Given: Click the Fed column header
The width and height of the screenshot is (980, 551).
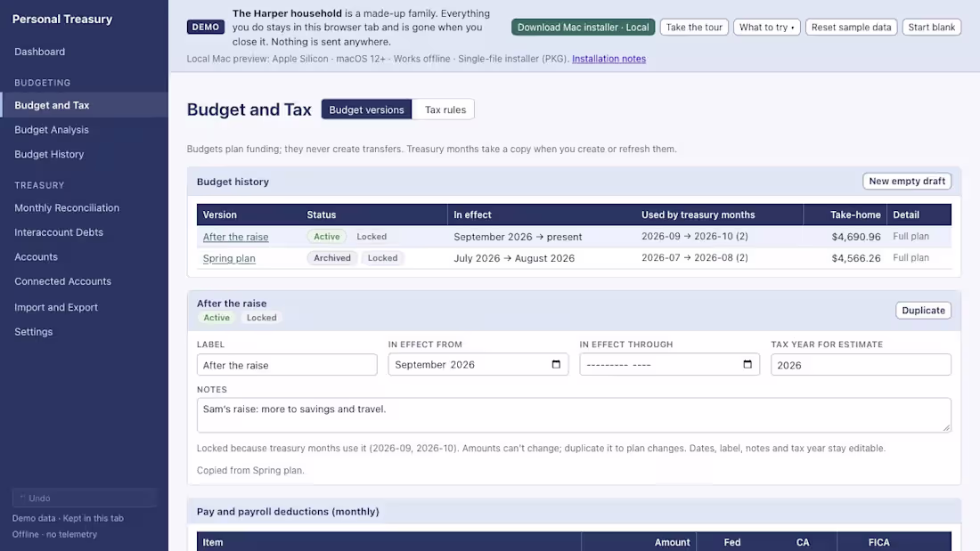Looking at the screenshot, I should click(x=731, y=542).
